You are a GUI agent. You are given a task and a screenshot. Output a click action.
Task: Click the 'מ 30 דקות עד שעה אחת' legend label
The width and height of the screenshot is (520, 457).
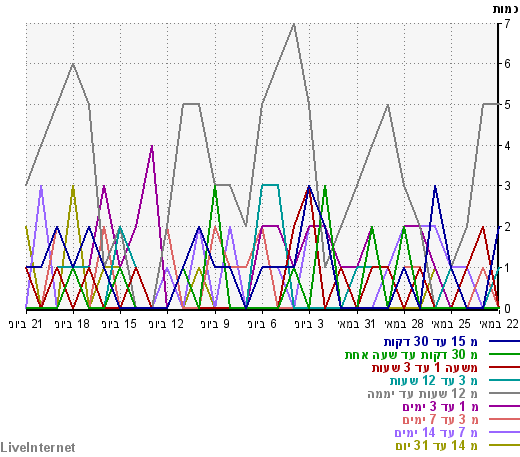pyautogui.click(x=411, y=355)
